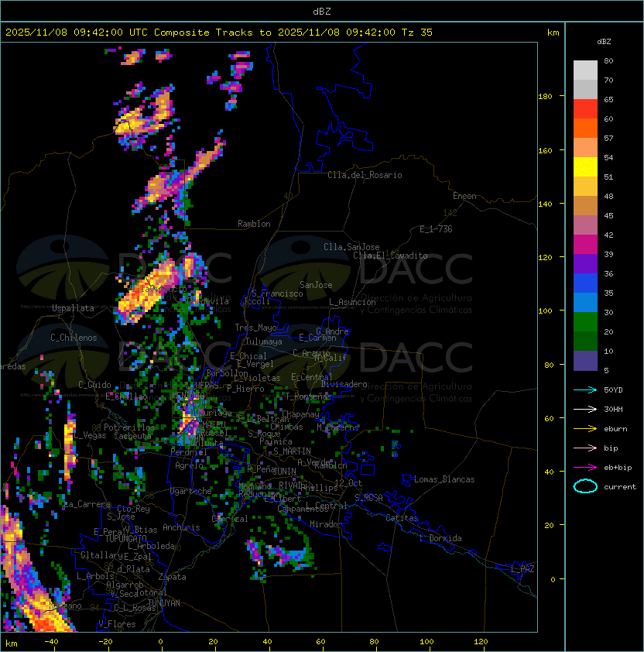
Task: Click the 5 dBZ dark purple swatch
Action: (585, 361)
